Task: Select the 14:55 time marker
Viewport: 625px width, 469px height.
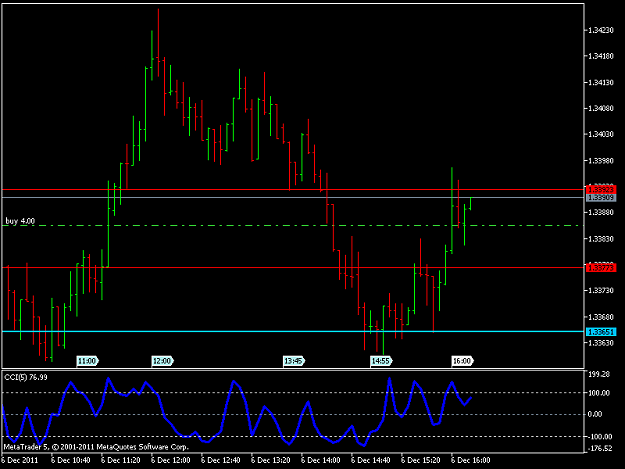Action: (381, 361)
